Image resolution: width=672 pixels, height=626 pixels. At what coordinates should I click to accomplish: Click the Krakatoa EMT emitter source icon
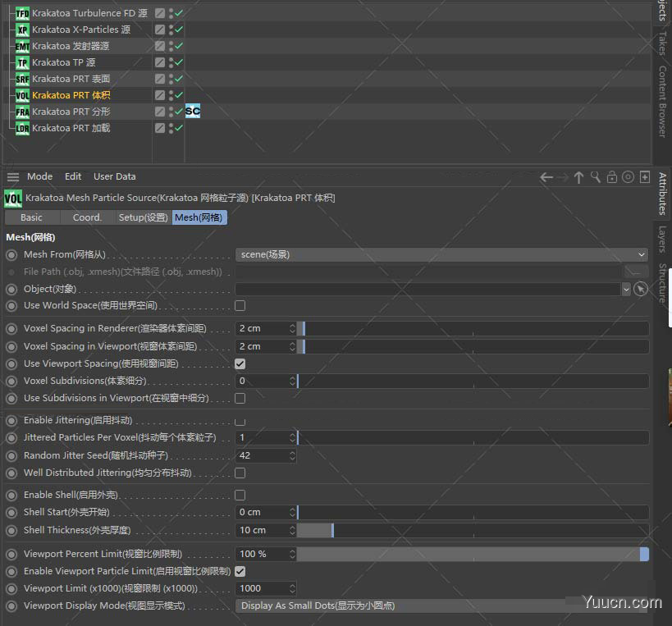(22, 46)
